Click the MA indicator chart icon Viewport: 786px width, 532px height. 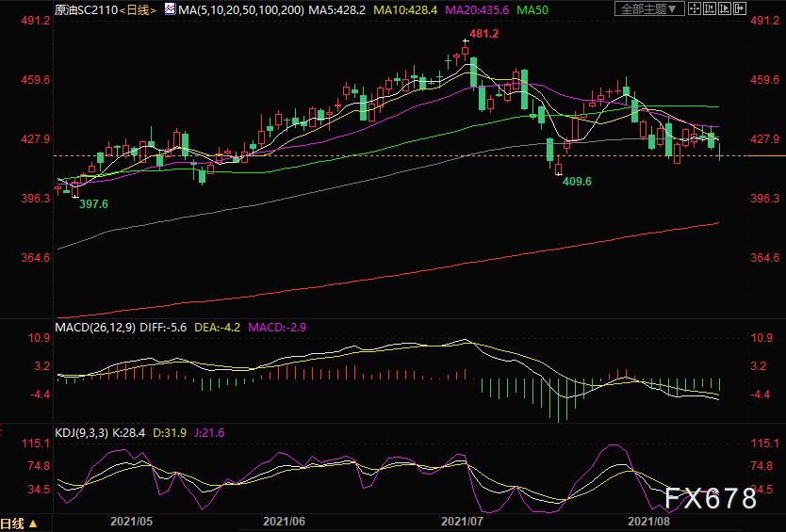tap(170, 9)
